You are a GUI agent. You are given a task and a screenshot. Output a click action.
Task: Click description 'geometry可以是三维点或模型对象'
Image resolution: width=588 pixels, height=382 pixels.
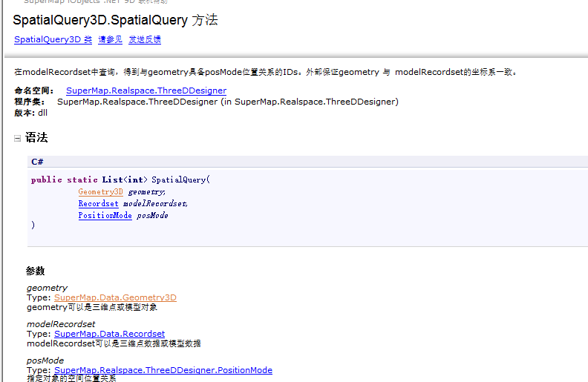(92, 307)
